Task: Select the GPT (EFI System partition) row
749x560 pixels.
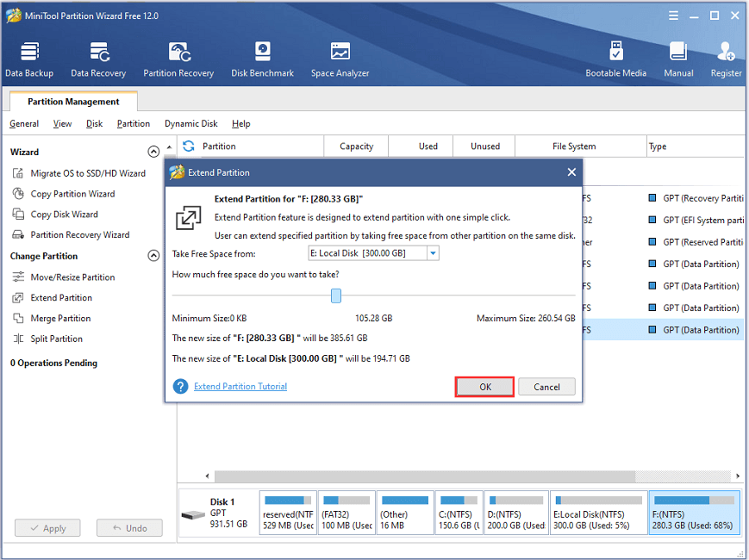Action: [x=663, y=220]
